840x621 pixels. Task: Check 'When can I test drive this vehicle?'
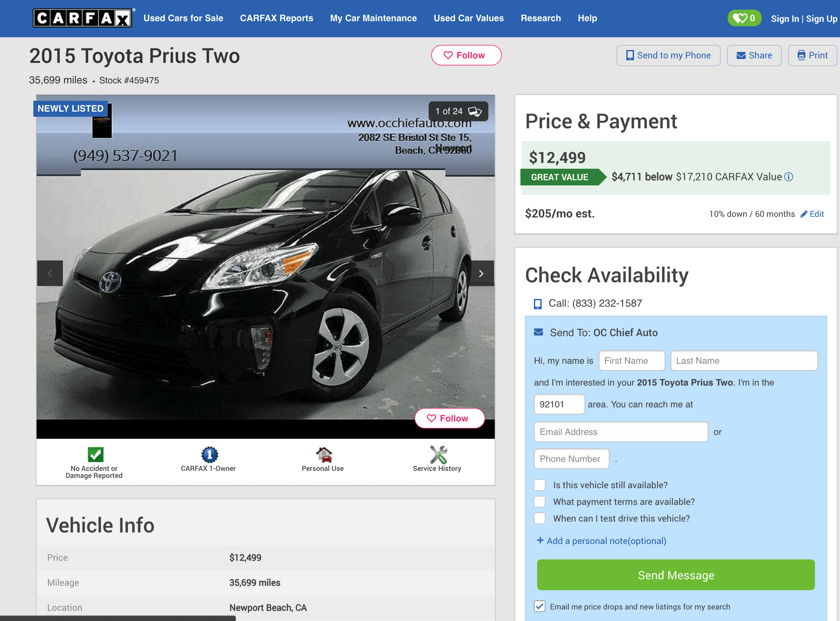tap(540, 518)
